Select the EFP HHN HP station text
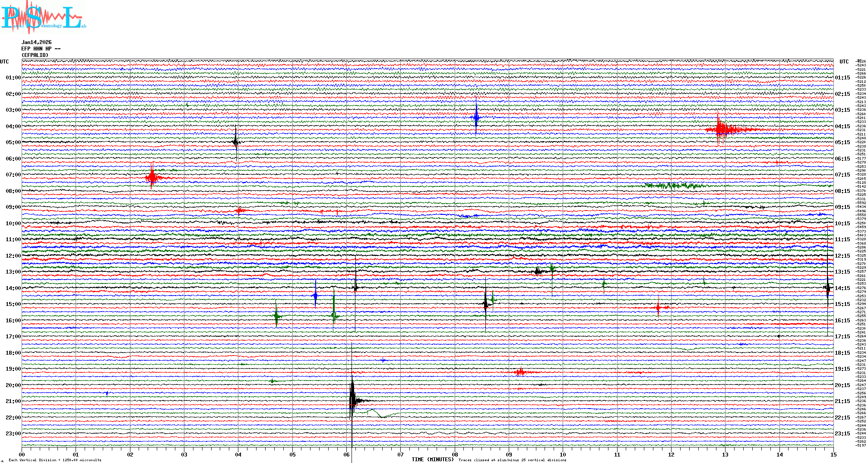 41,49
